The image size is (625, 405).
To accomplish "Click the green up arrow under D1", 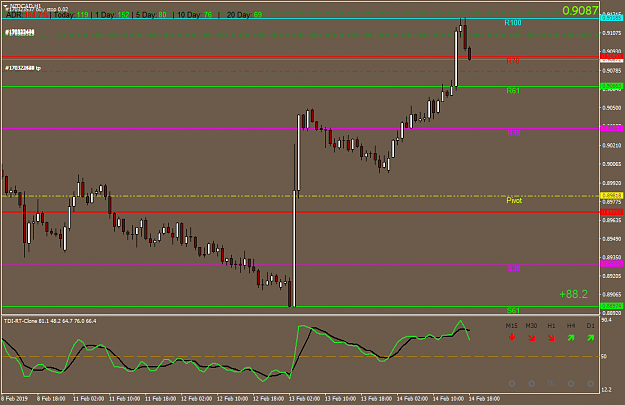I will (590, 338).
